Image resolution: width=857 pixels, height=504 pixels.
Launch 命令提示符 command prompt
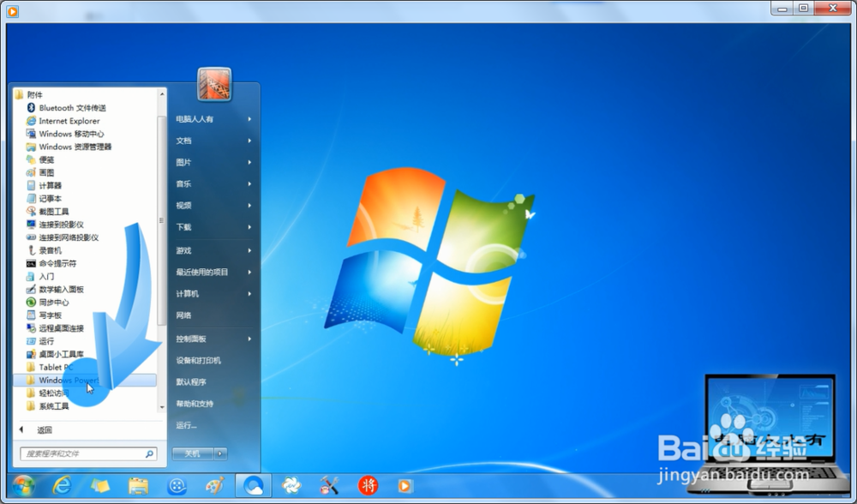tap(51, 263)
